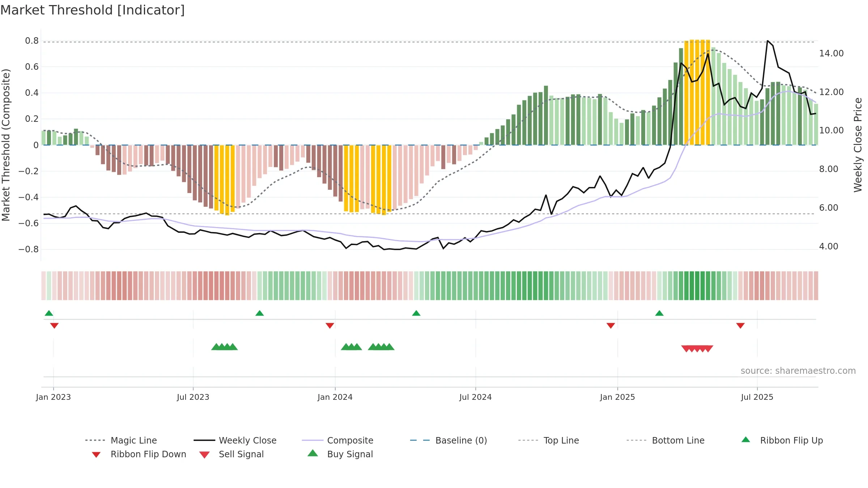The width and height of the screenshot is (868, 488).
Task: Click the weekly close price peak near Jul 2025
Action: point(767,41)
